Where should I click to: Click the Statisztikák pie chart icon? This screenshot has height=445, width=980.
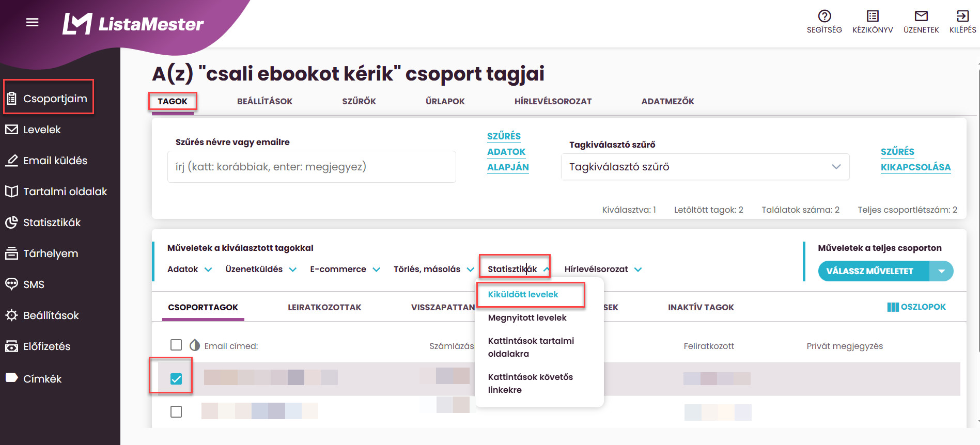coord(12,223)
